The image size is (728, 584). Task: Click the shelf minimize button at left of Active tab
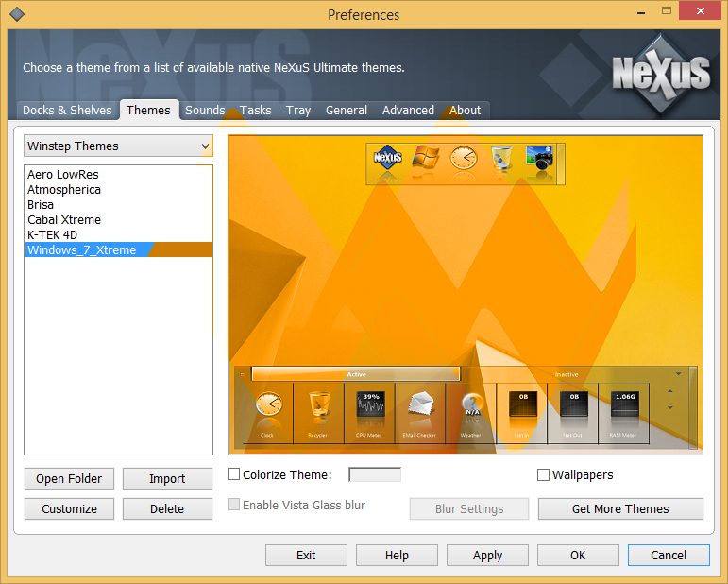243,374
